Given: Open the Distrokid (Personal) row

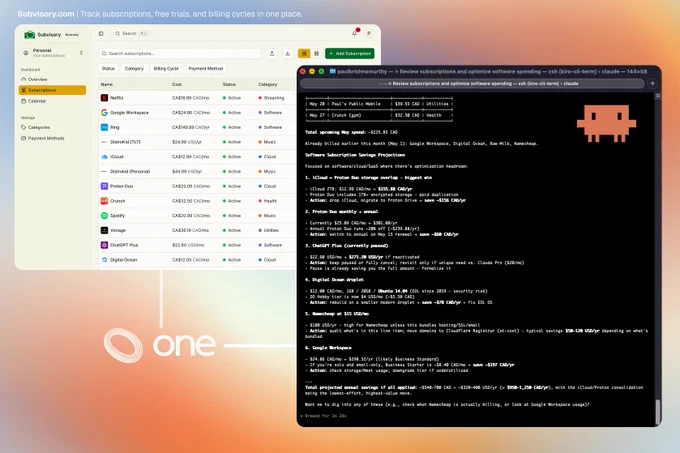Looking at the screenshot, I should [x=197, y=172].
